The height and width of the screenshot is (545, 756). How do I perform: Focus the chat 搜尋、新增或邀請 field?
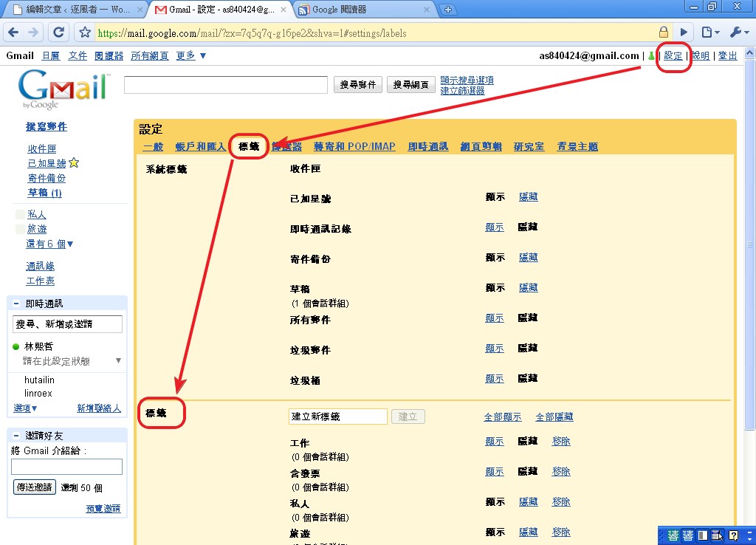pos(67,324)
